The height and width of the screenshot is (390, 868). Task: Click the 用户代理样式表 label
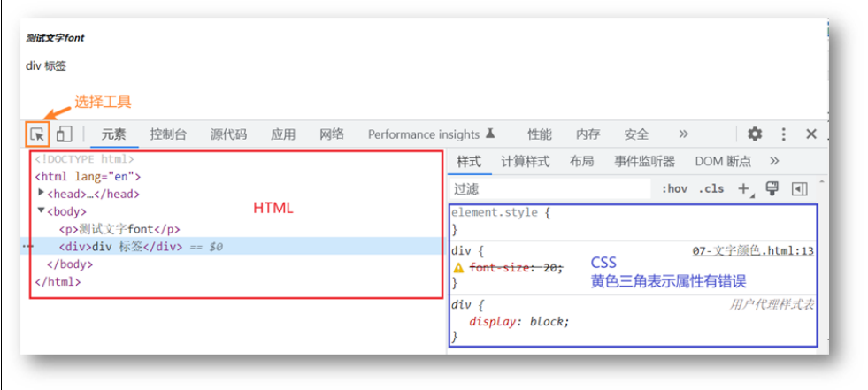click(x=772, y=304)
